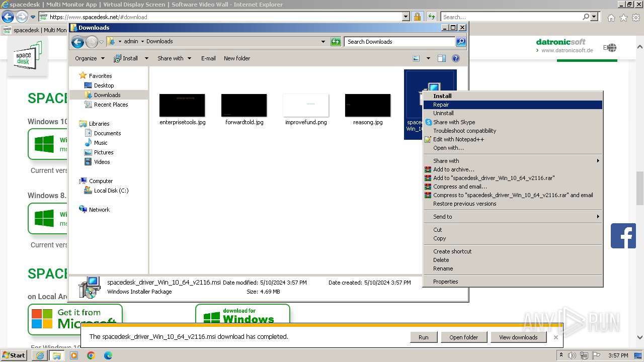Open the Install dropdown arrow

[x=146, y=58]
